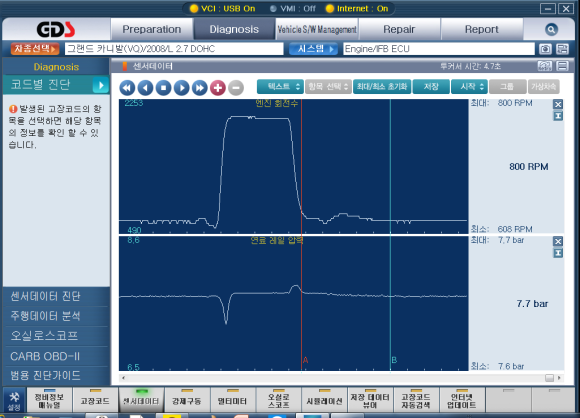Click 최대/최소 초기화 reset button
This screenshot has height=418, width=580.
382,87
